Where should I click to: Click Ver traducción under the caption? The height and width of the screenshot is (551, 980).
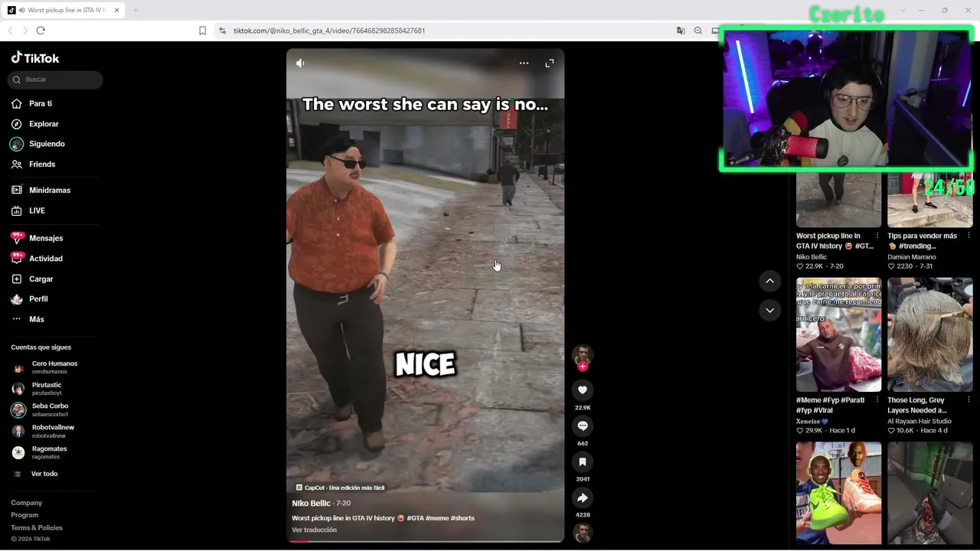[314, 530]
